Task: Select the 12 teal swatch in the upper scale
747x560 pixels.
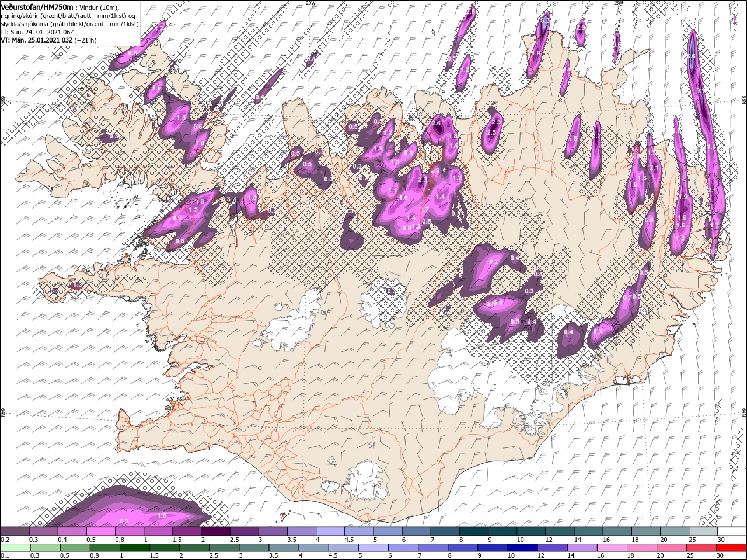Action: tap(559, 531)
